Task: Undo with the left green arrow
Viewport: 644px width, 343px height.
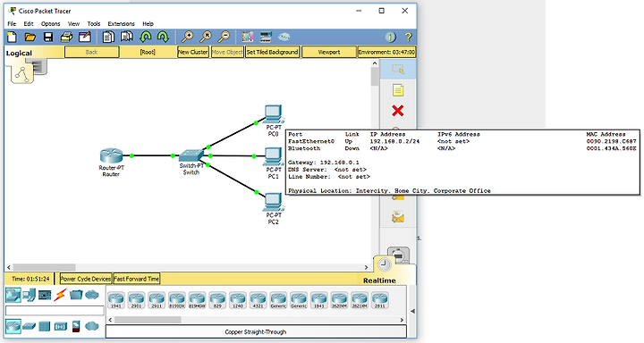Action: tap(146, 38)
